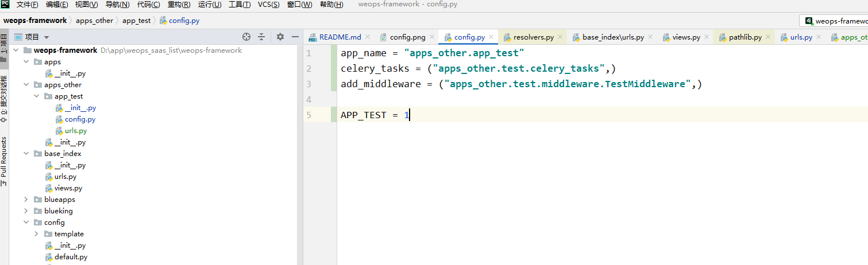Open the 项目 view dropdown
Screen dimensions: 868x265
(x=32, y=37)
